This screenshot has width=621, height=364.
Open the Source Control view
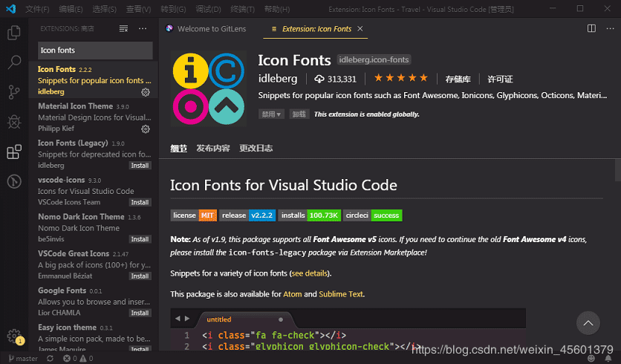point(13,92)
